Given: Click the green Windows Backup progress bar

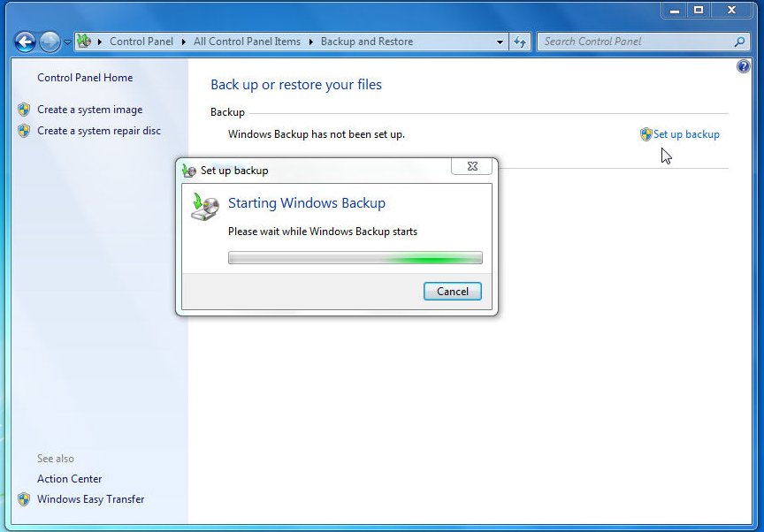Looking at the screenshot, I should tap(355, 258).
